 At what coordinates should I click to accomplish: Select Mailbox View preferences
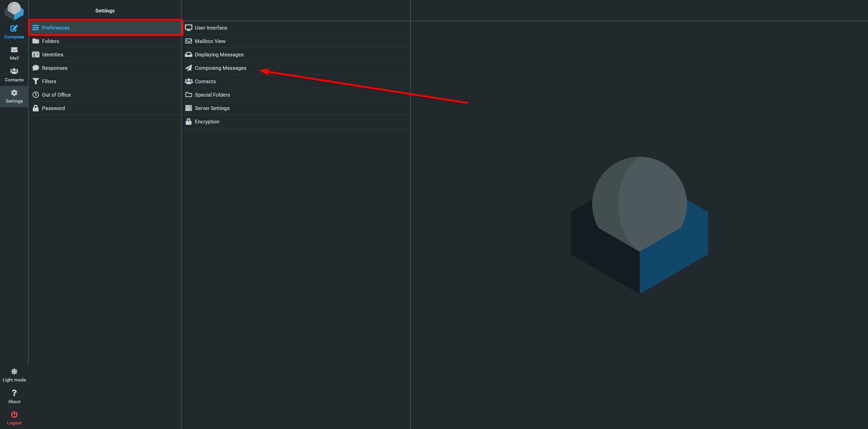[210, 41]
